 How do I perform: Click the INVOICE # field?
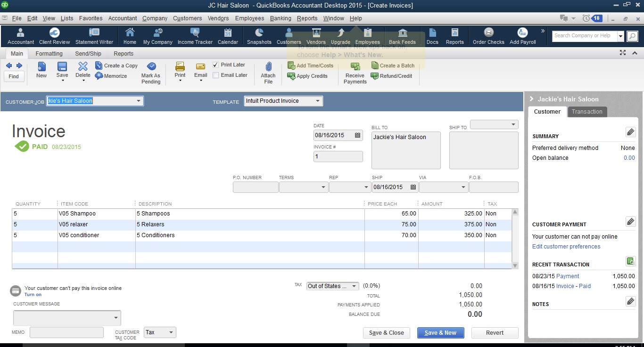(x=338, y=157)
